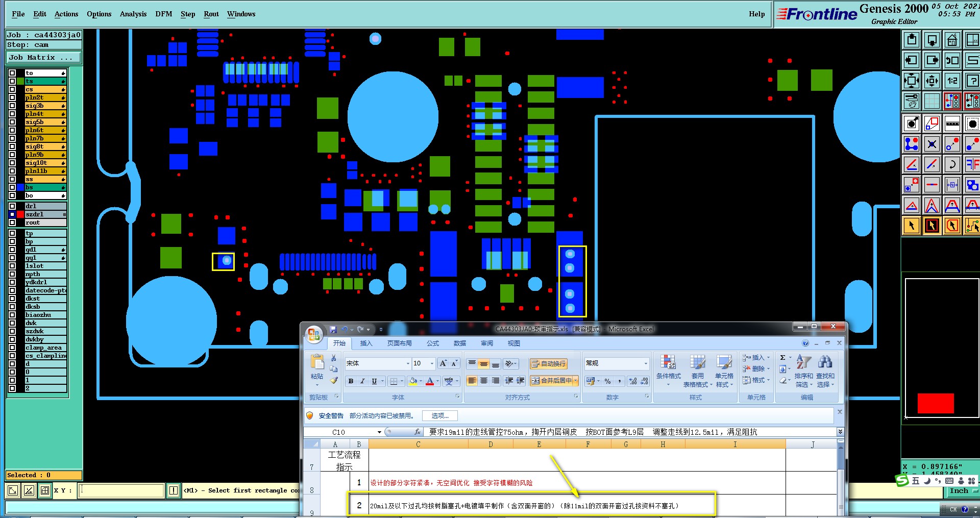Select the ruler measure tool
This screenshot has height=518, width=980.
952,124
